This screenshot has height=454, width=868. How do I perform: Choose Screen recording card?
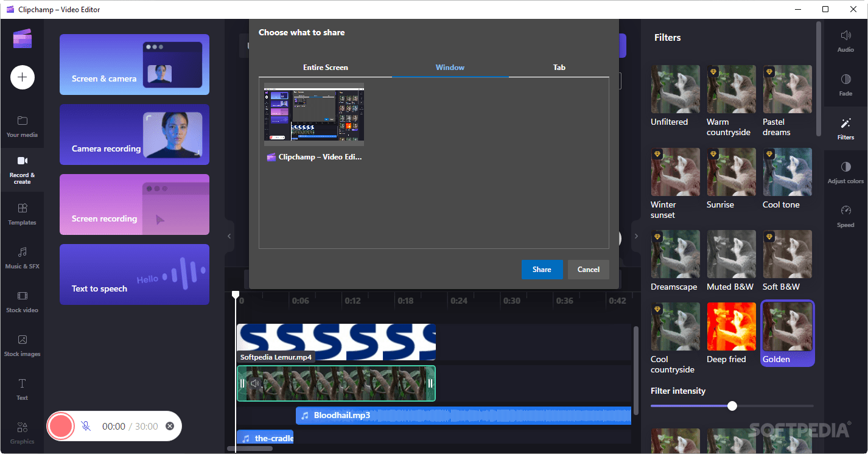pos(135,204)
